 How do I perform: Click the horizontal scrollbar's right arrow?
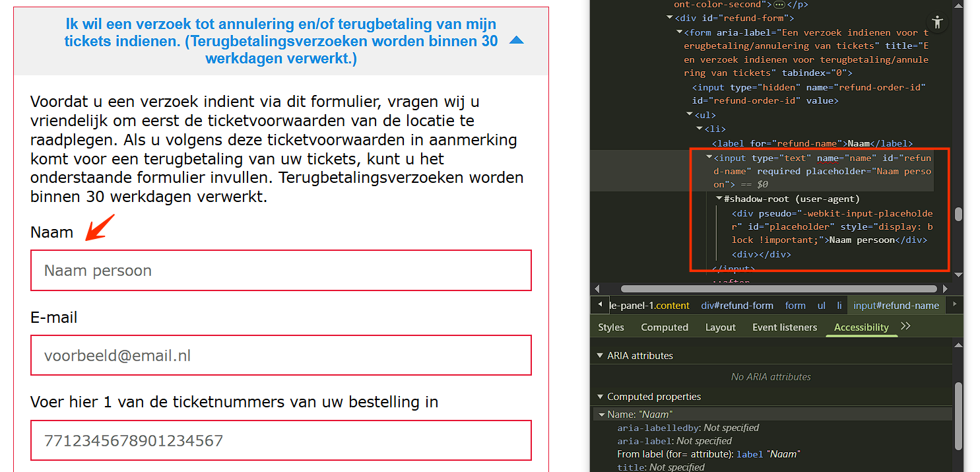[x=945, y=288]
